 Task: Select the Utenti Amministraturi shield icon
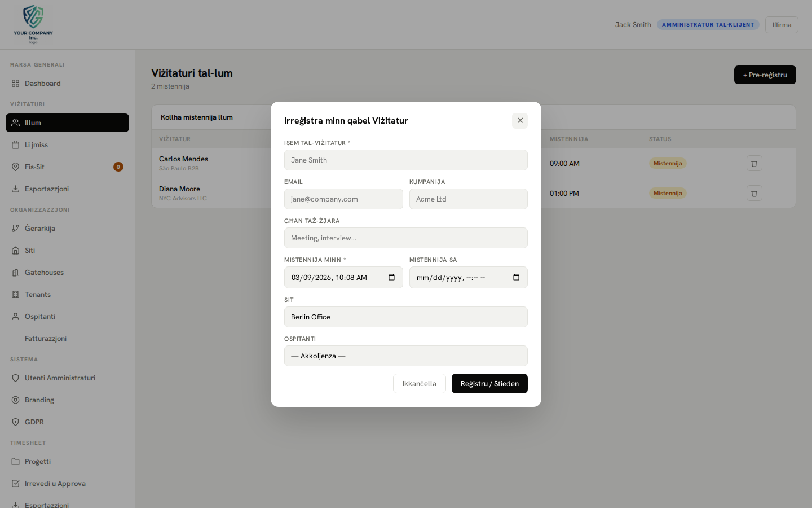[15, 378]
